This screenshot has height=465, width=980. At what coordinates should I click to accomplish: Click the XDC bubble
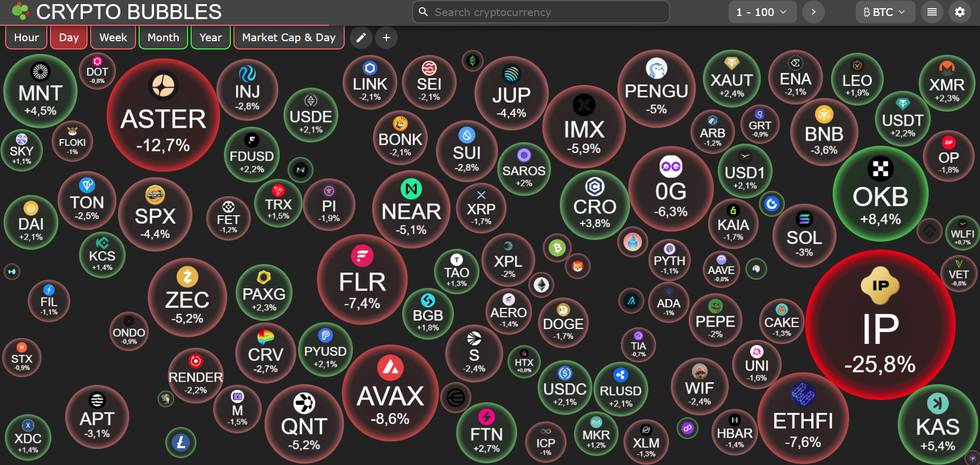point(28,437)
